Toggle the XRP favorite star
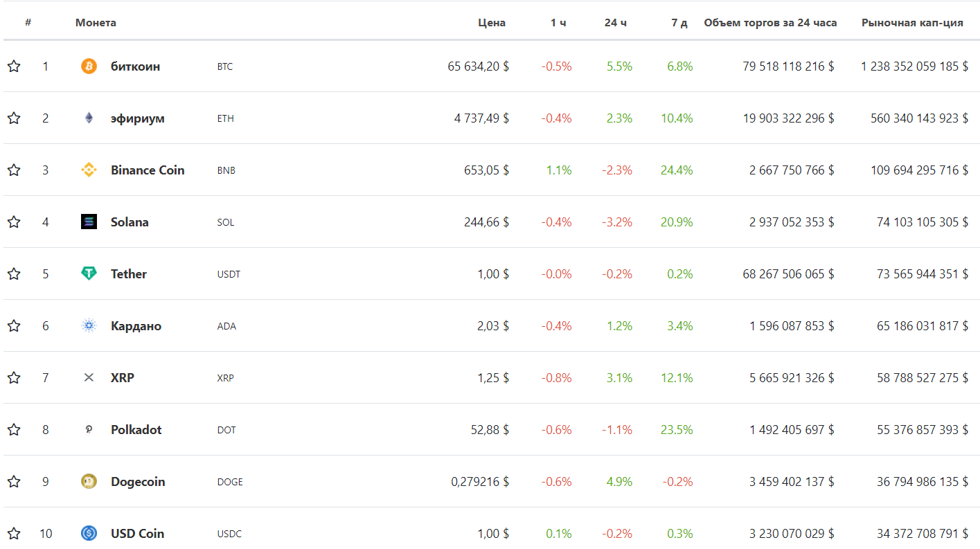Image resolution: width=980 pixels, height=549 pixels. pos(14,378)
